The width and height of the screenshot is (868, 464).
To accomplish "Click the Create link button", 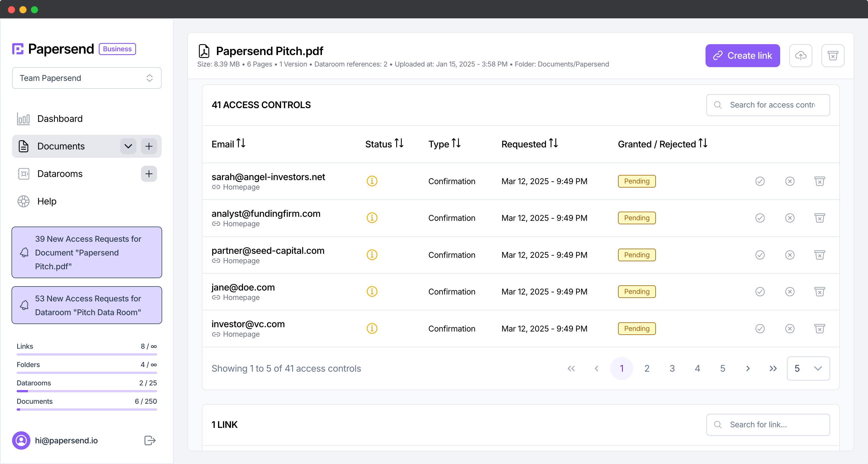I will point(742,55).
